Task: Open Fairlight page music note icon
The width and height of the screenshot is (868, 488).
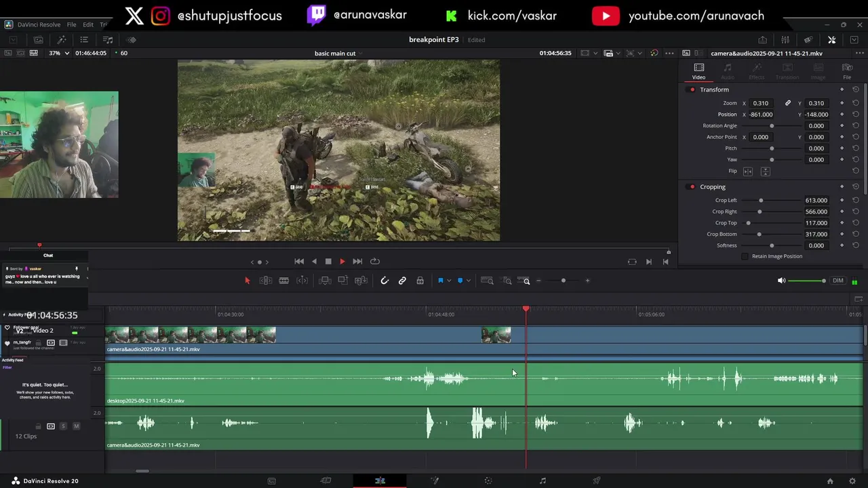Action: click(542, 481)
